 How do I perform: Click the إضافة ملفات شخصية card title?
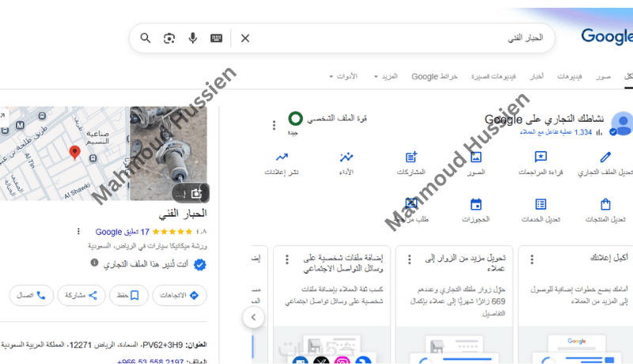[343, 264]
